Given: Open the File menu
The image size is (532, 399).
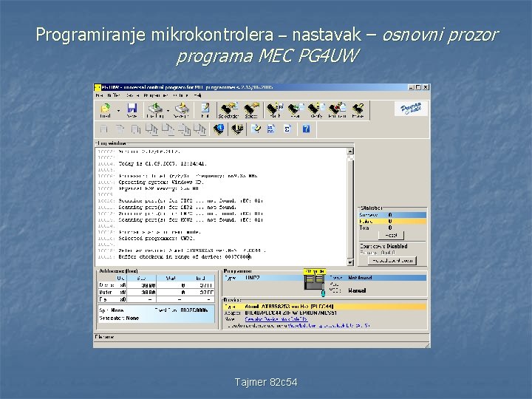Looking at the screenshot, I should point(99,95).
